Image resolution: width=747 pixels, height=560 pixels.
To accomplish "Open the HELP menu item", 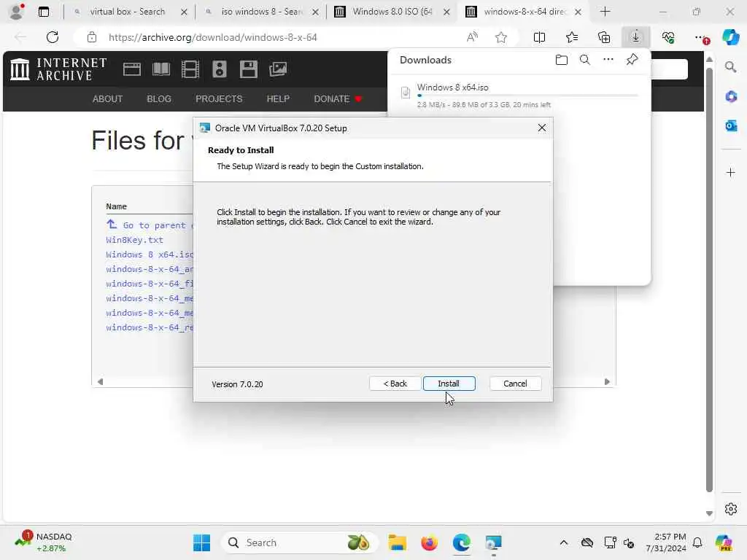I will tap(278, 99).
